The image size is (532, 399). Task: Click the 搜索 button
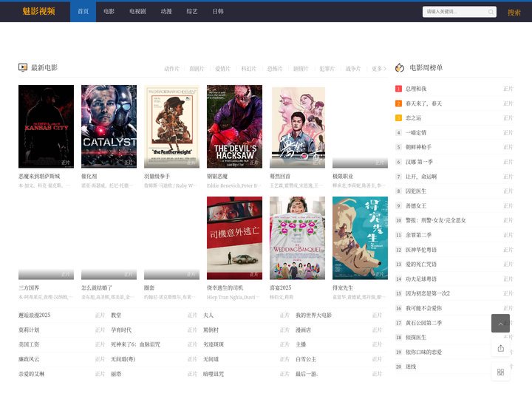coord(514,13)
